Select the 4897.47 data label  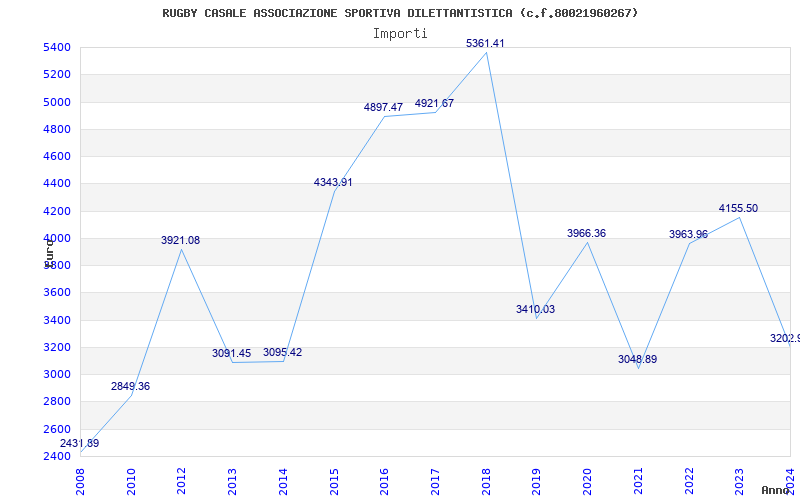(x=383, y=108)
